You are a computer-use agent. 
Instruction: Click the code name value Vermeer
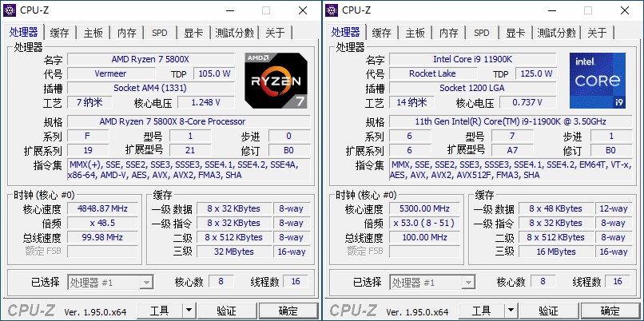click(111, 73)
